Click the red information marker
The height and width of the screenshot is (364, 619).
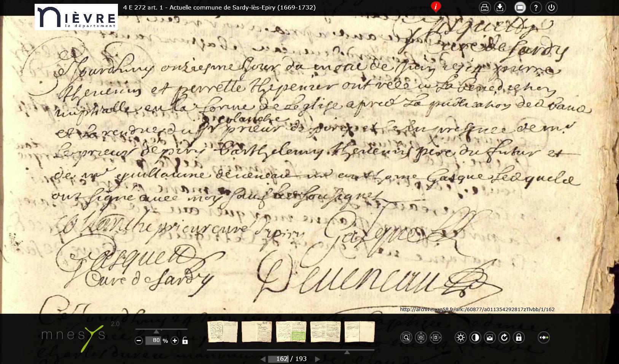(436, 6)
